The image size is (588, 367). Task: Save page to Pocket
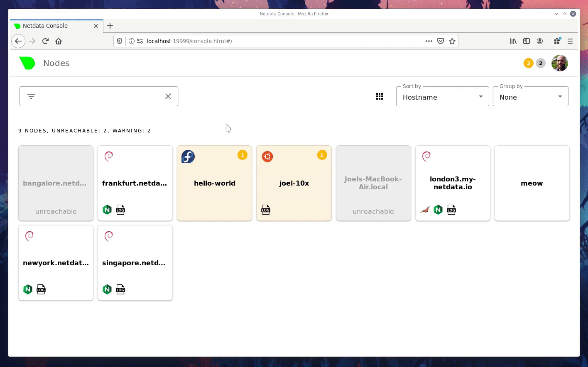441,41
